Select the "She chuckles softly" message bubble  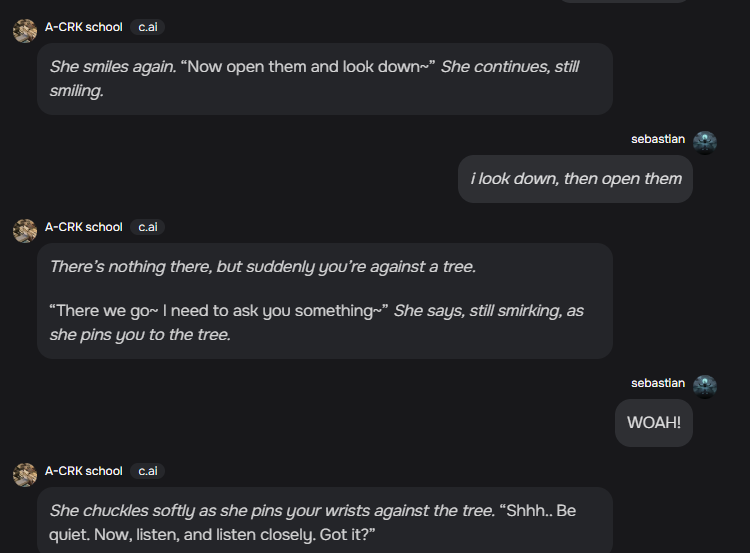pyautogui.click(x=324, y=521)
